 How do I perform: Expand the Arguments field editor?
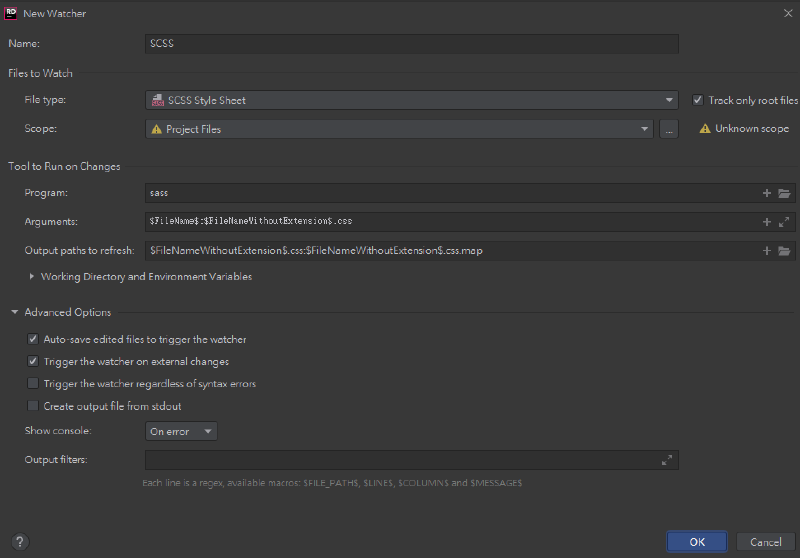[x=784, y=221]
